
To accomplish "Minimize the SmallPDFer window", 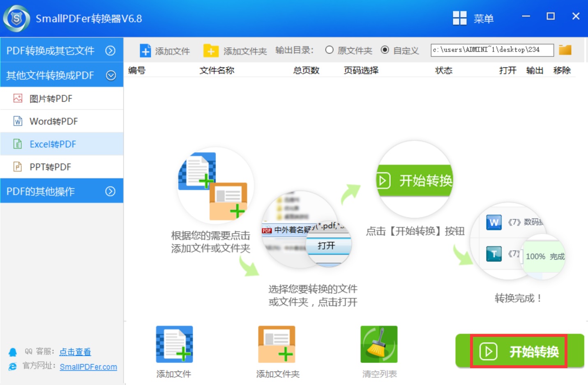I will click(526, 16).
